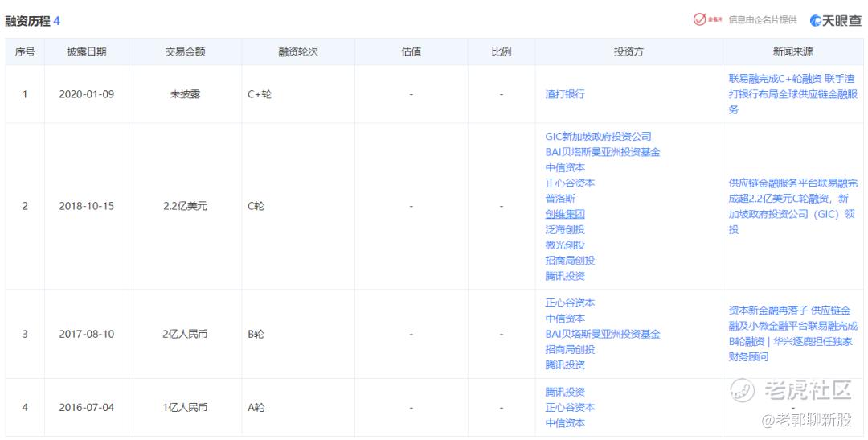The width and height of the screenshot is (868, 440).
Task: Open BAI贝塔斯曼亚洲投资基金 in the B轮 row
Action: (x=602, y=334)
